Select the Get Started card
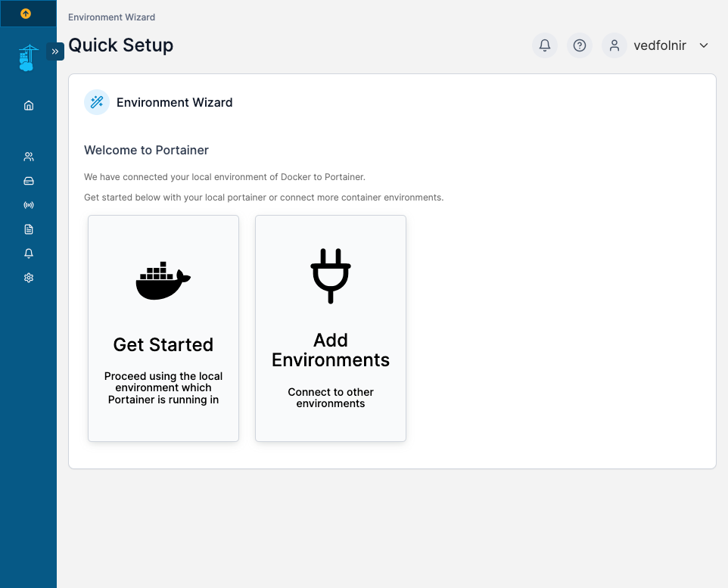Viewport: 728px width, 588px height. pos(163,328)
